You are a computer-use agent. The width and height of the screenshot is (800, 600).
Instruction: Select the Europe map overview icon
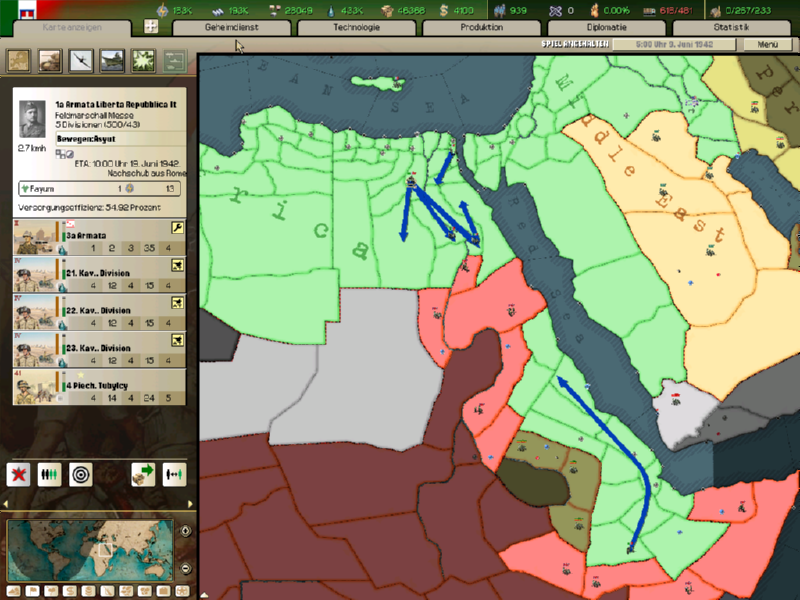click(18, 61)
